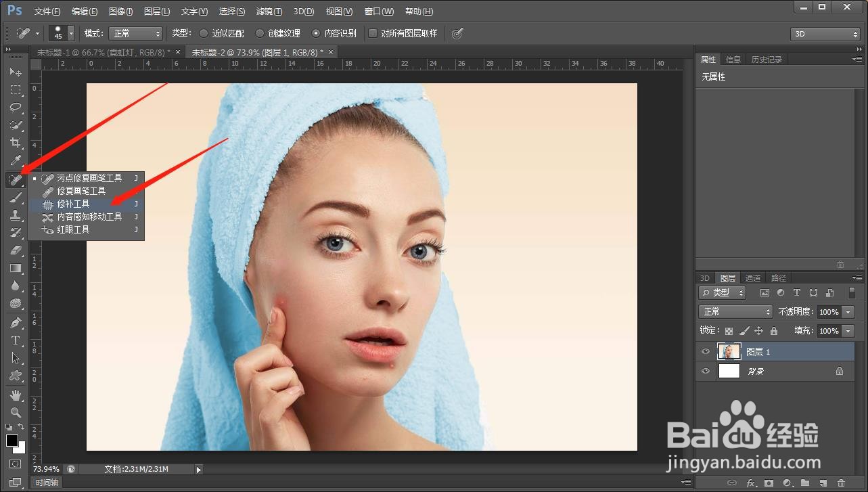Select the Sponge tool in toolbar
This screenshot has height=492, width=868.
coord(16,303)
